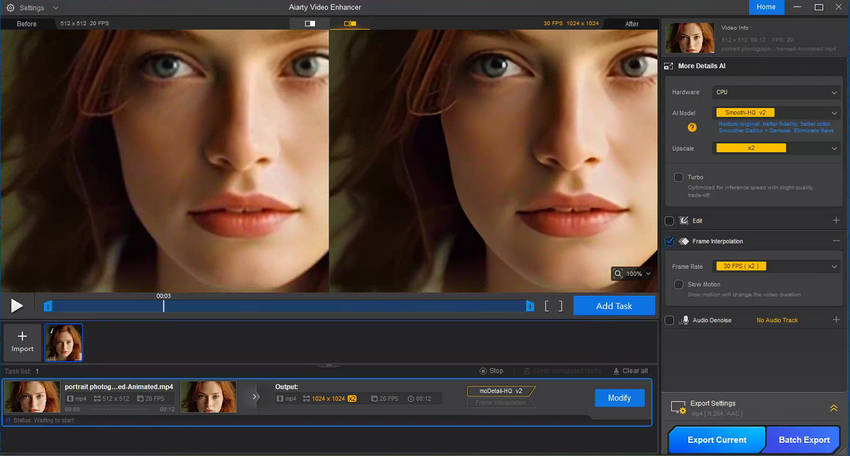Click the trim end handle on the timeline
Screen dimensions: 850x456
(530, 306)
